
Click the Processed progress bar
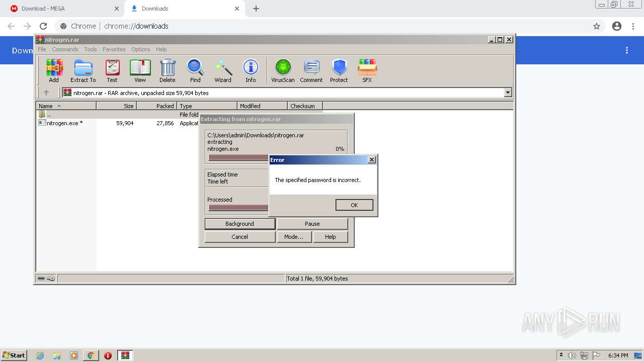tap(238, 208)
